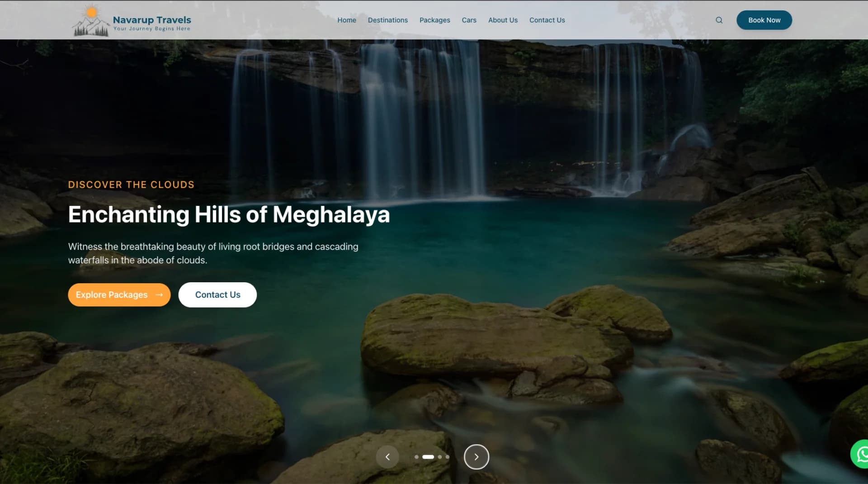Visit the About Us page

tap(503, 20)
